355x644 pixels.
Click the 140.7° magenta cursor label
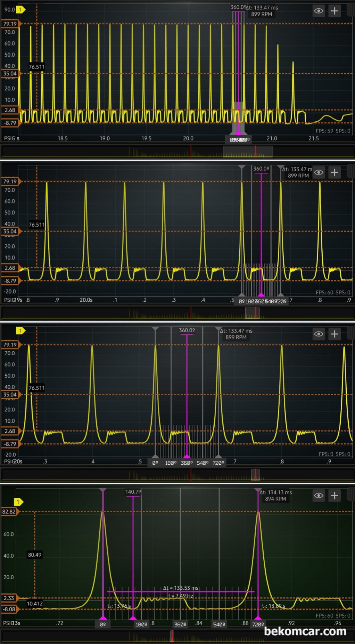point(133,492)
